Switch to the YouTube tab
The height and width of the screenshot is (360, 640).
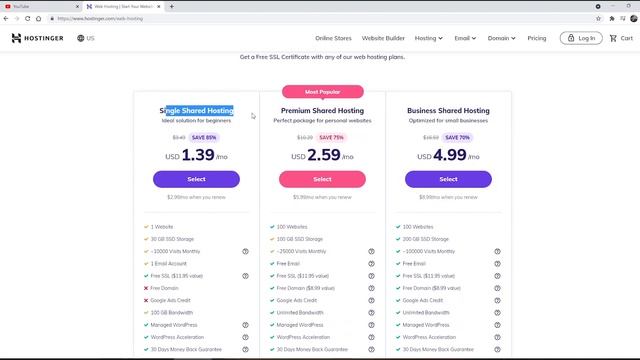[x=41, y=7]
